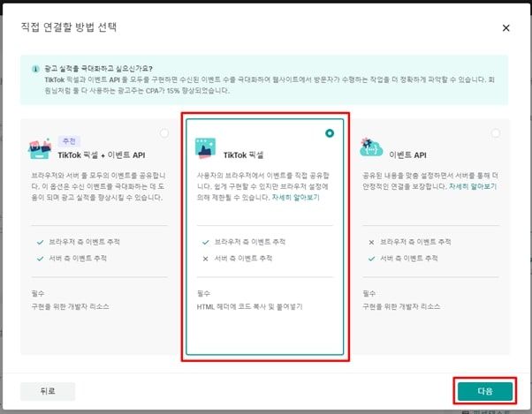Click the 추천 badge

click(69, 140)
